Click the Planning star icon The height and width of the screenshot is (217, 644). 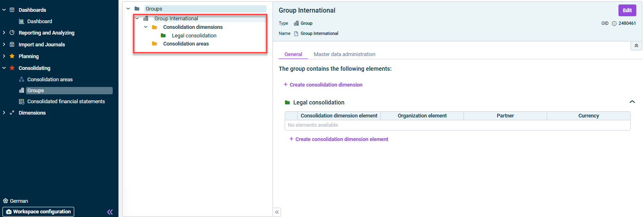(x=12, y=56)
